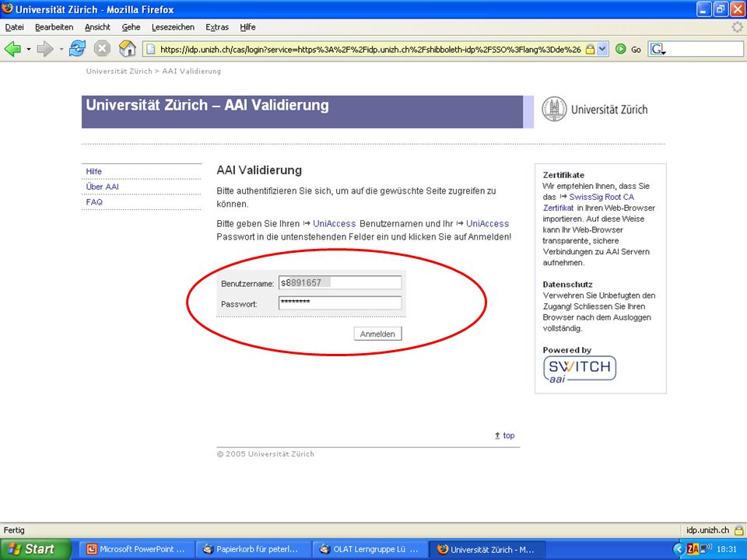Click the taskbar clock showing 18:31

pyautogui.click(x=727, y=549)
